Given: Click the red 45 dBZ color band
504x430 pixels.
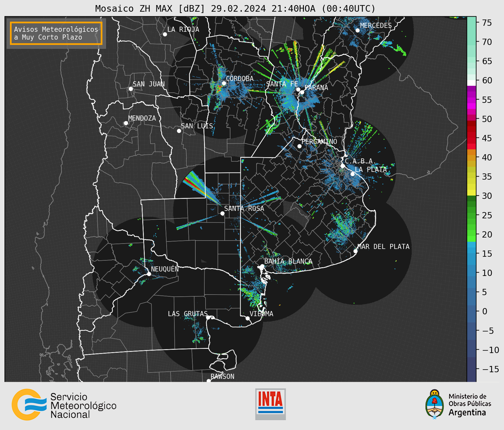Looking at the screenshot, I should [x=471, y=138].
